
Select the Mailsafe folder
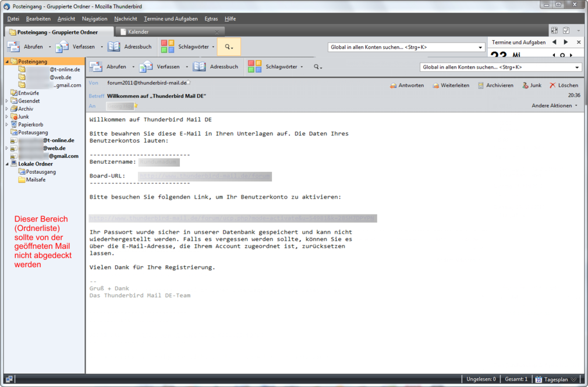click(x=36, y=180)
